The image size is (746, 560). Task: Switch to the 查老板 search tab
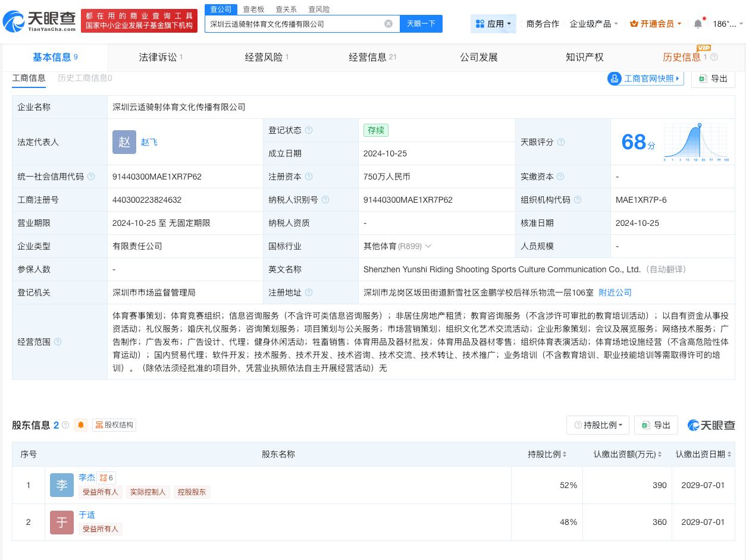coord(253,9)
